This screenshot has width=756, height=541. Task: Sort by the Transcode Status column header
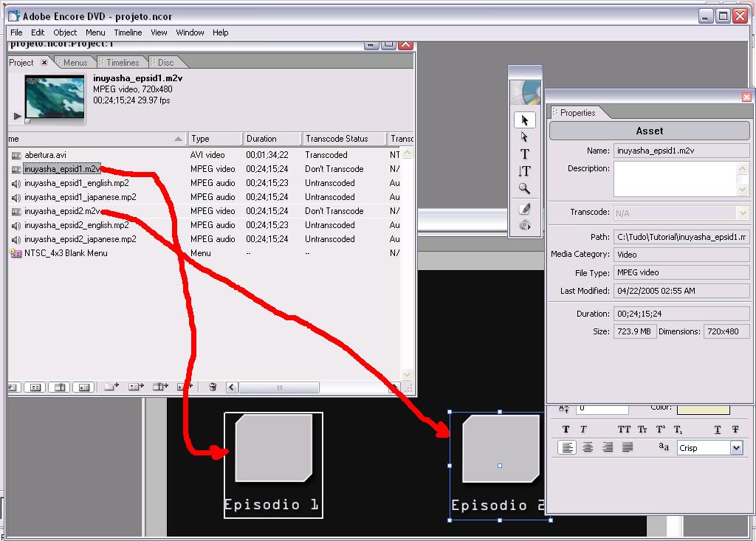(x=344, y=139)
